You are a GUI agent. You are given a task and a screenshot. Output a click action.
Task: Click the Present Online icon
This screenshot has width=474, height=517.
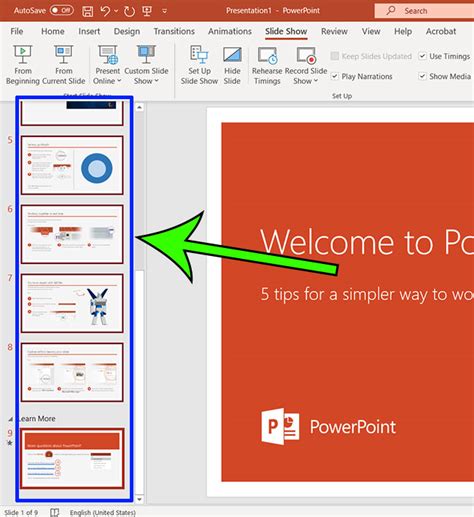pos(108,55)
